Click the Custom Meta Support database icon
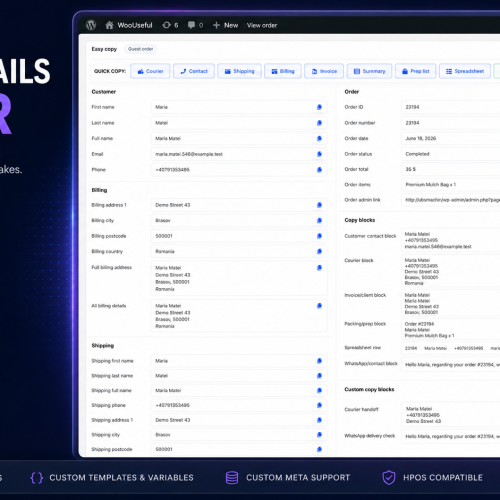Screen dimensions: 500x500 [x=232, y=478]
